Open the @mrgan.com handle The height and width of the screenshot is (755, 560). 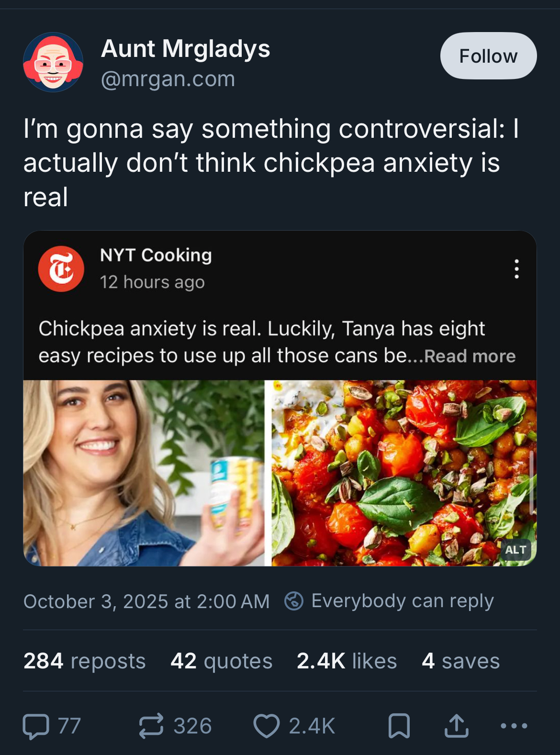[x=168, y=79]
